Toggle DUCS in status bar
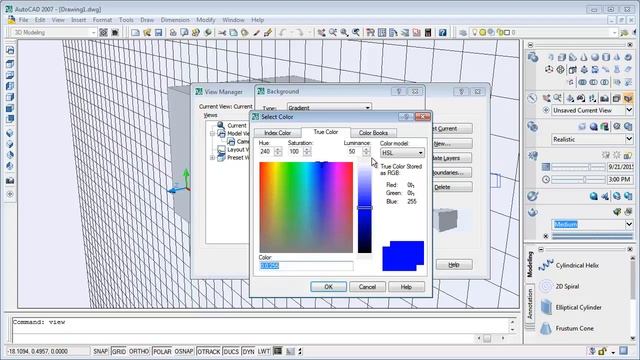This screenshot has height=360, width=640. tap(231, 351)
